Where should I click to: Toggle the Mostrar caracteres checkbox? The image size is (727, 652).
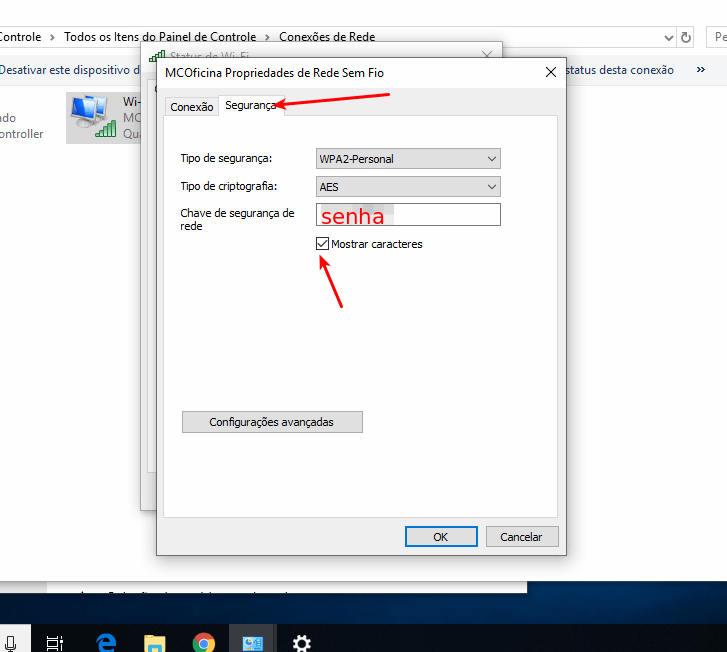(323, 244)
